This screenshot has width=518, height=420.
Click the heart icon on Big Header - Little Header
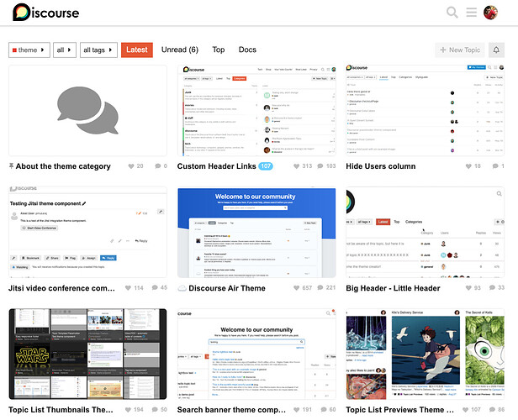[x=468, y=288]
